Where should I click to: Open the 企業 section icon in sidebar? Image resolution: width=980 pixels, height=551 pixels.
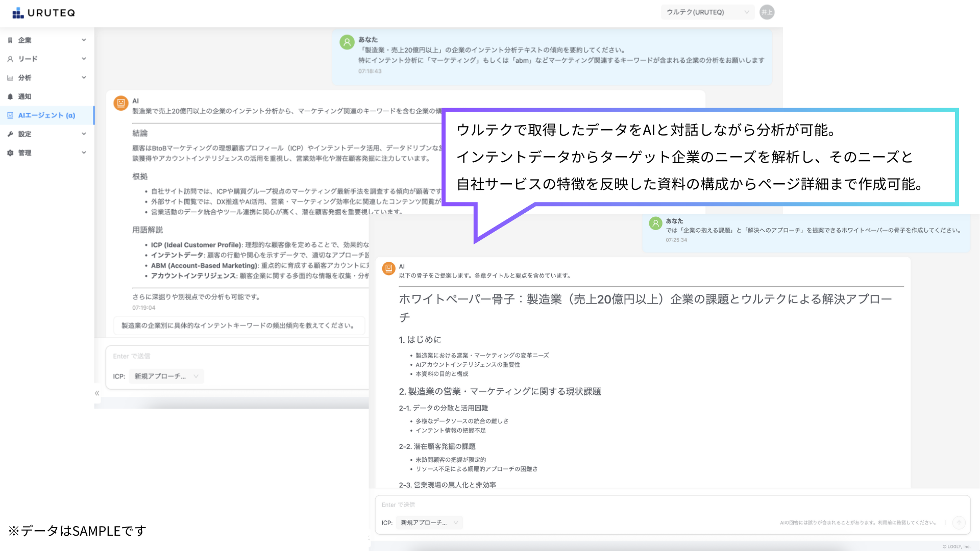[x=10, y=40]
